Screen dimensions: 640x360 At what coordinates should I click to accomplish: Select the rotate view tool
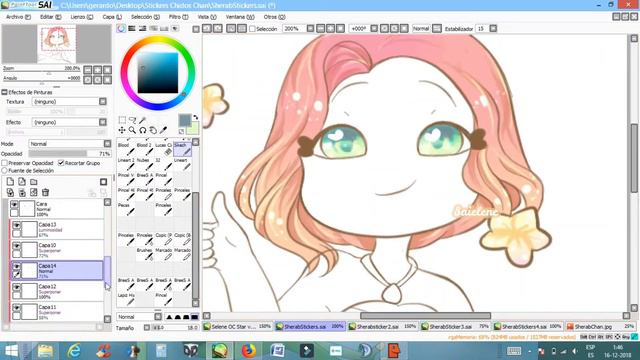[142, 130]
